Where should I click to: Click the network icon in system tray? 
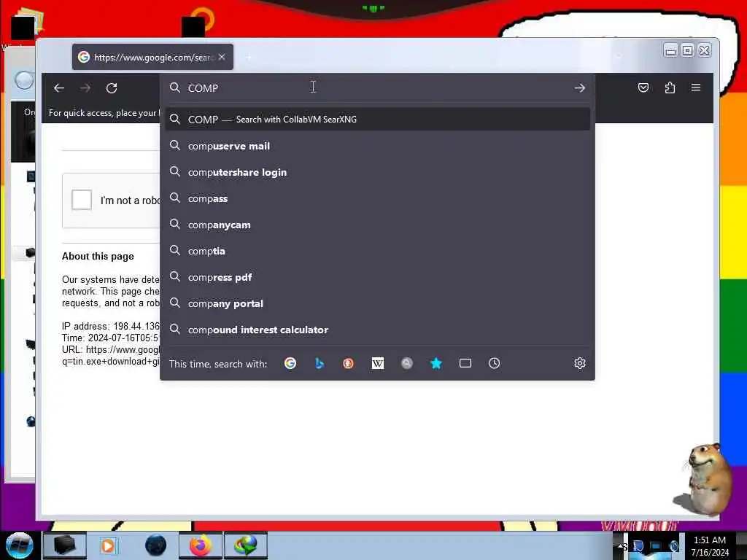coord(656,546)
